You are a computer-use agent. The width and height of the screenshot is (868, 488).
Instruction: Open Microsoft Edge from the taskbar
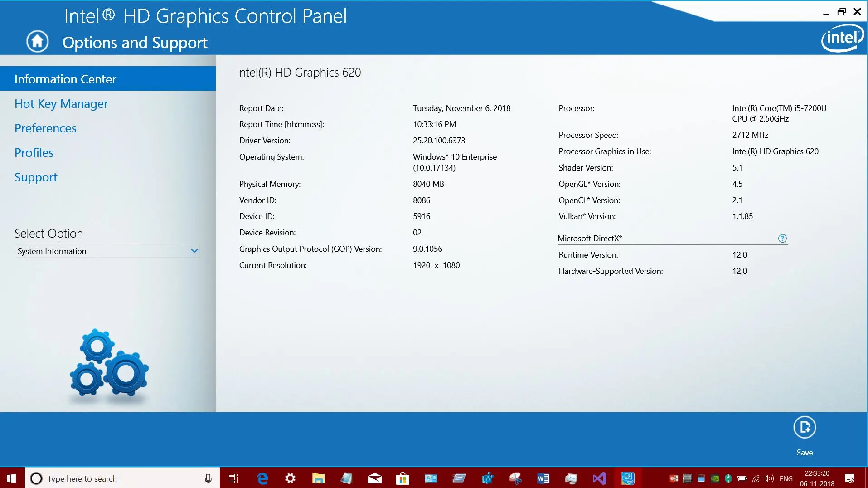tap(262, 478)
